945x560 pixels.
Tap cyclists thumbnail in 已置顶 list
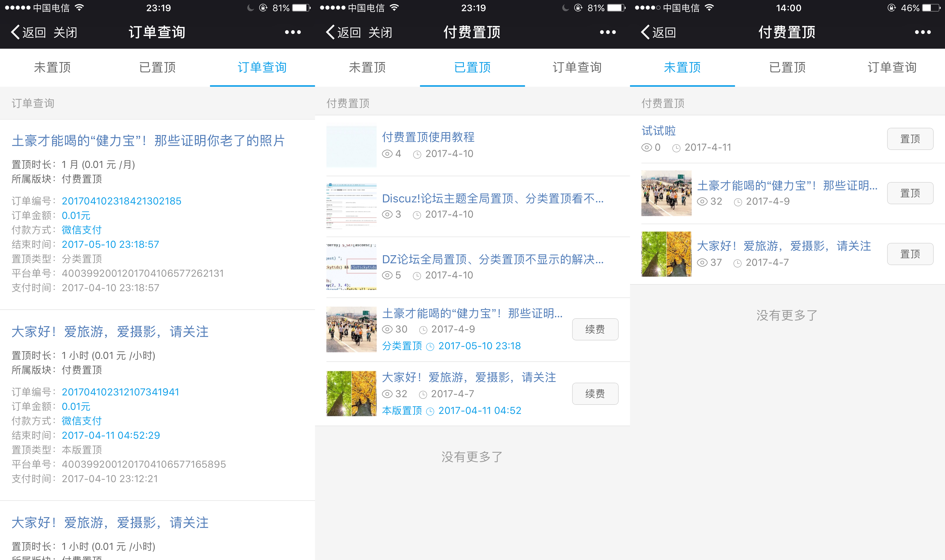pos(351,329)
